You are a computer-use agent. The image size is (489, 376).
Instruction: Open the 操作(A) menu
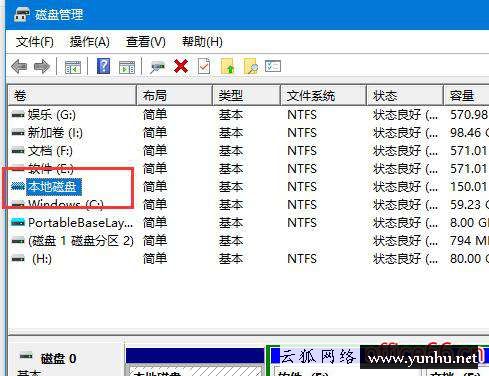click(90, 42)
